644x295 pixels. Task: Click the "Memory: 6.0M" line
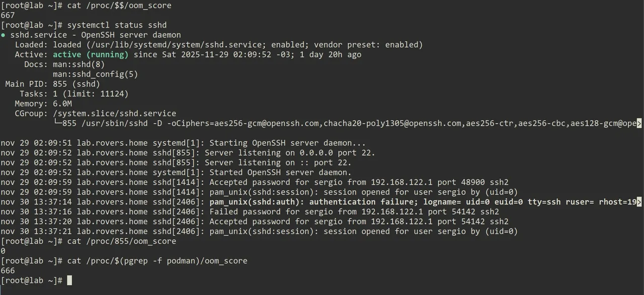click(x=43, y=104)
